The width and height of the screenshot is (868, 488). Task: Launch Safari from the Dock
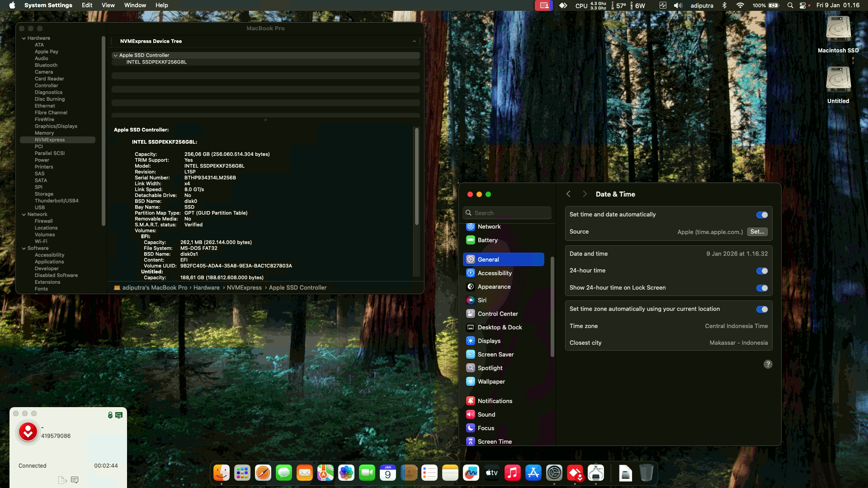263,473
